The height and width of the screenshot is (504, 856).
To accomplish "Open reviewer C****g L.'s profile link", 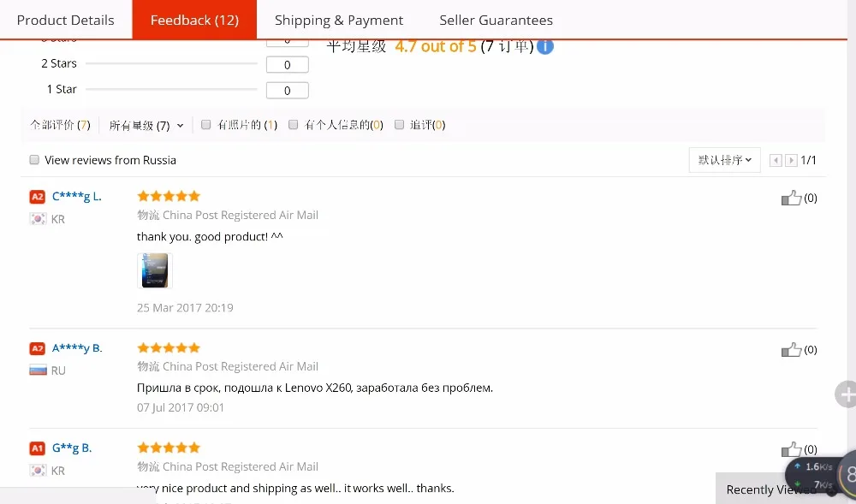I will click(77, 196).
